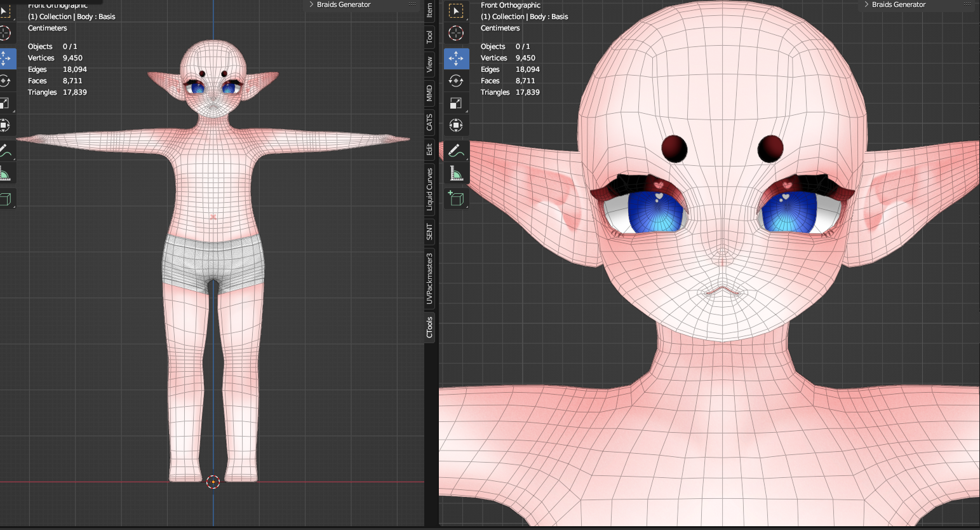The width and height of the screenshot is (980, 530).
Task: Select the Measure tool in right viewport
Action: 456,173
